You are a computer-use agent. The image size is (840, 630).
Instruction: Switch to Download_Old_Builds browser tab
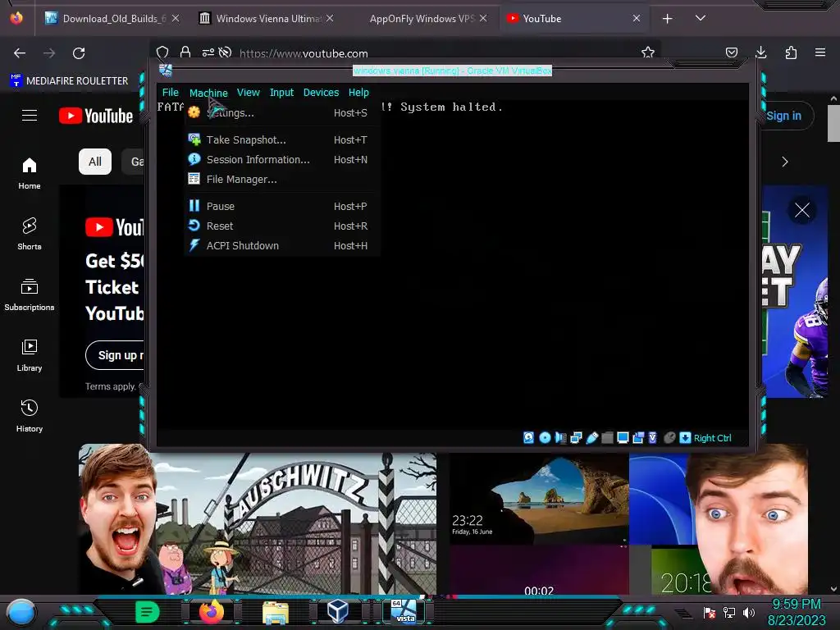pyautogui.click(x=112, y=19)
